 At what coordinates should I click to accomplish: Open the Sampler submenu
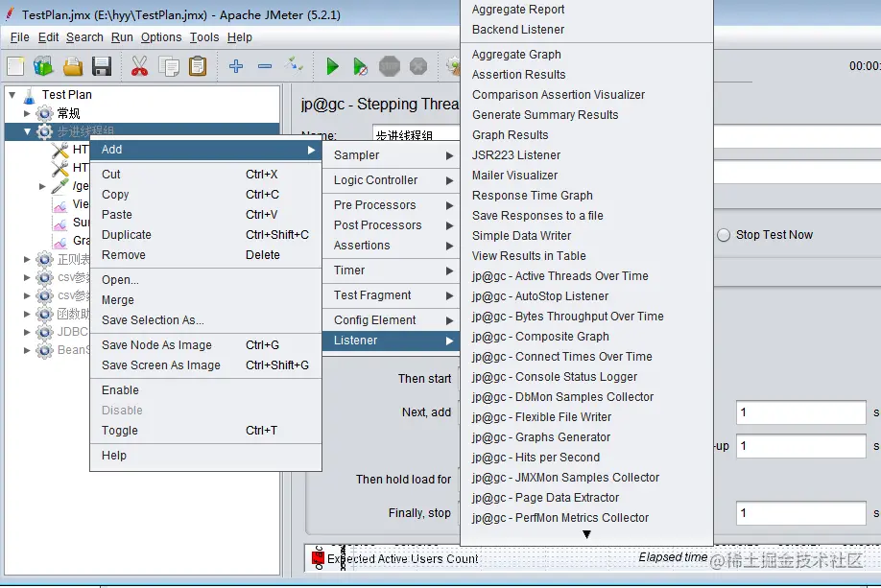click(x=392, y=155)
